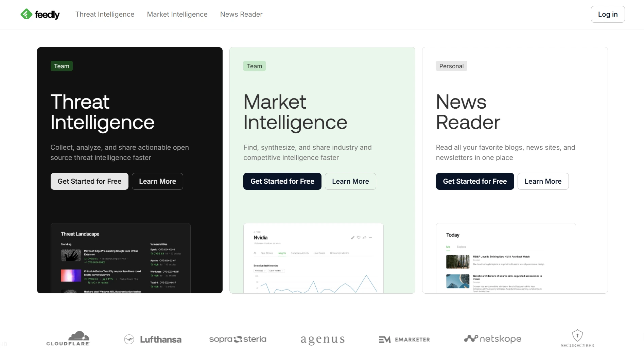This screenshot has width=644, height=348.
Task: Click the forest photo thumbnail in the Today preview
Action: pos(457,262)
